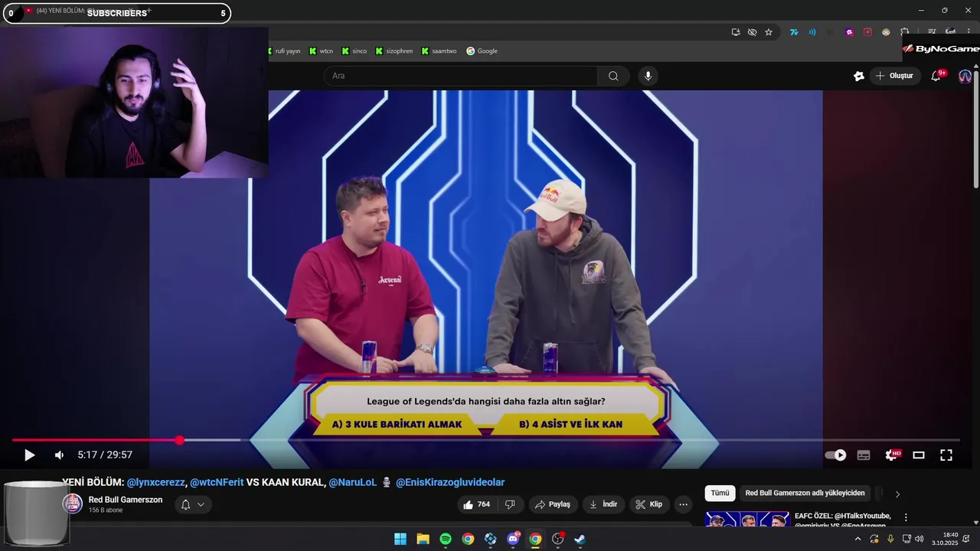
Task: Open YouTube notifications bell
Action: pos(936,76)
